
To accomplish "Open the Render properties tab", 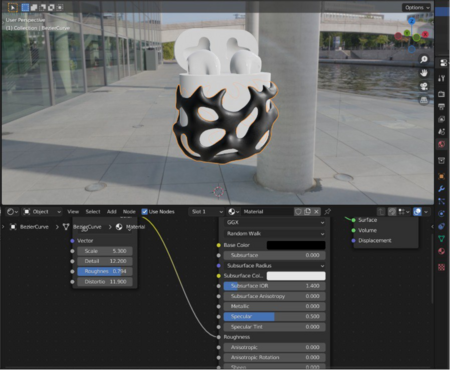I will pos(442,94).
